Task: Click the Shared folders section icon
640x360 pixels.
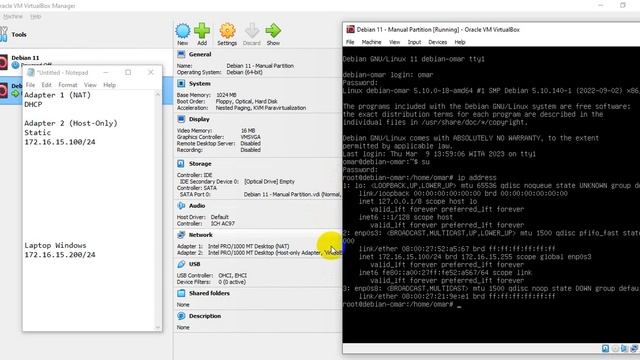Action: [181, 293]
